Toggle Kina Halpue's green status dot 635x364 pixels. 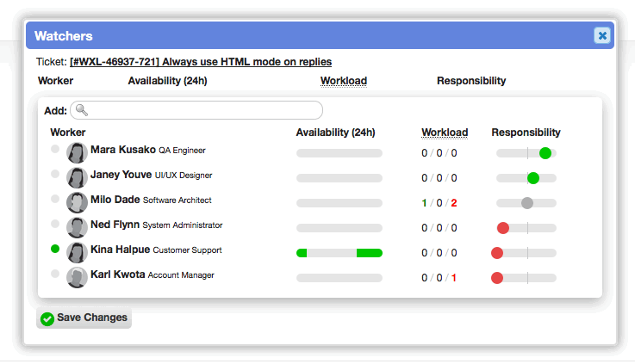55,249
